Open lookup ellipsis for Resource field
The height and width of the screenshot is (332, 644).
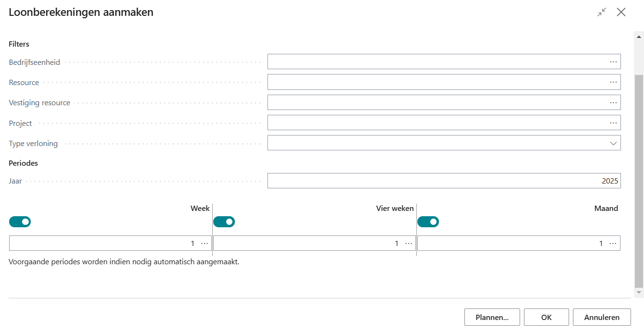point(613,82)
